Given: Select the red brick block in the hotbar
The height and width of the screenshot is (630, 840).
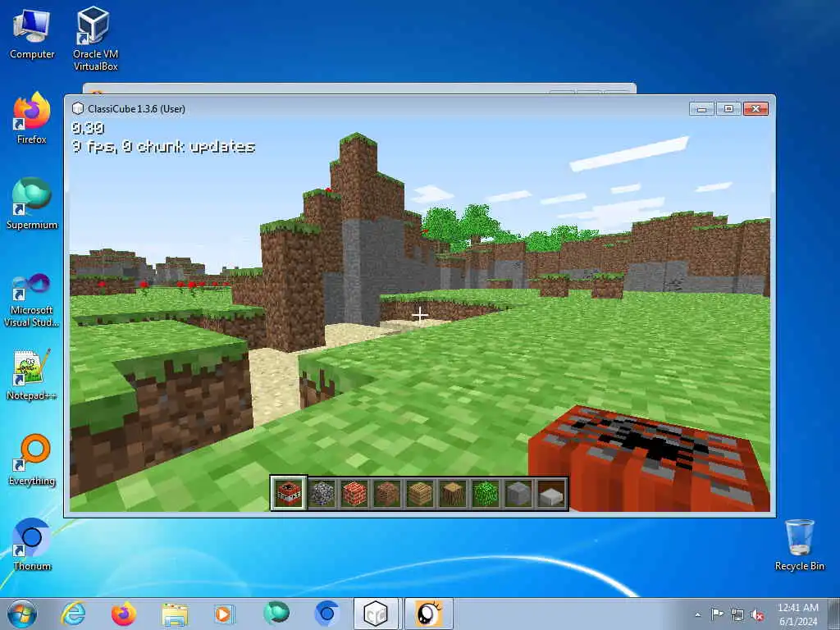Looking at the screenshot, I should (x=354, y=493).
